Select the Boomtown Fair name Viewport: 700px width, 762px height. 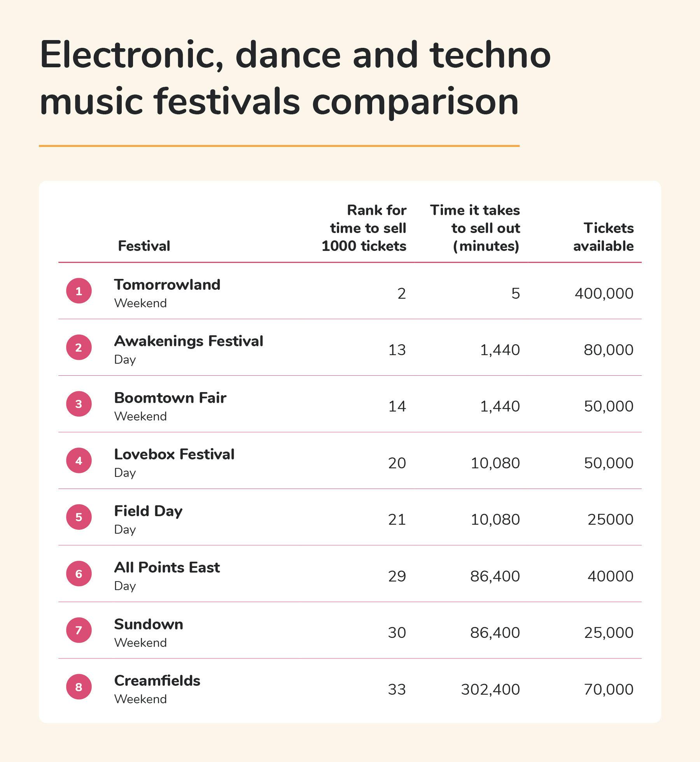(170, 398)
